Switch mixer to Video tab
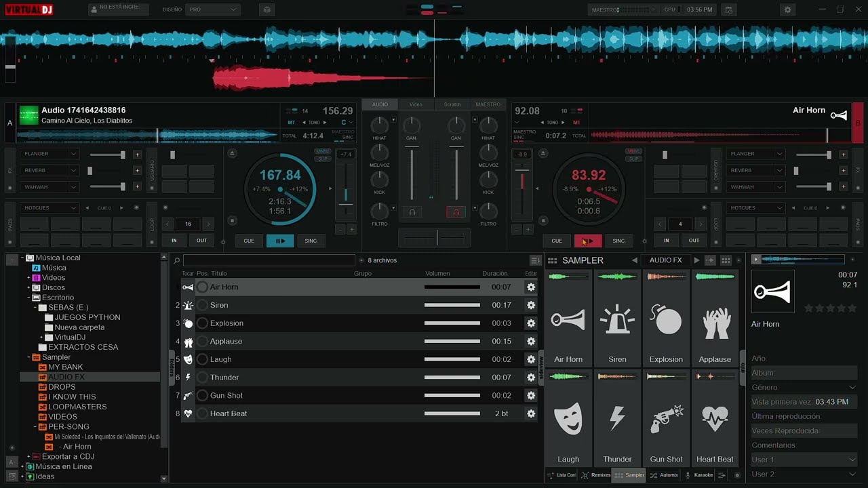The height and width of the screenshot is (488, 868). pos(416,104)
